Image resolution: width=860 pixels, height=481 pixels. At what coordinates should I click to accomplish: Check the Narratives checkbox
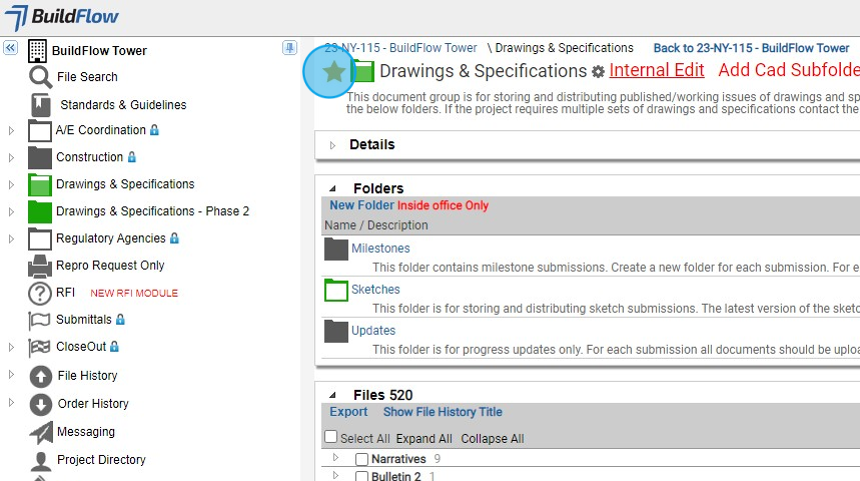point(361,459)
